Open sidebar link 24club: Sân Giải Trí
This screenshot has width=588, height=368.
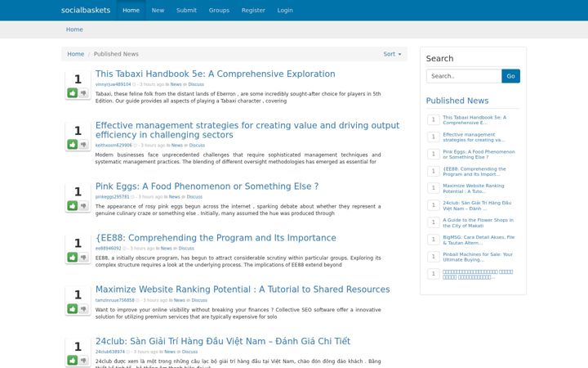point(477,205)
